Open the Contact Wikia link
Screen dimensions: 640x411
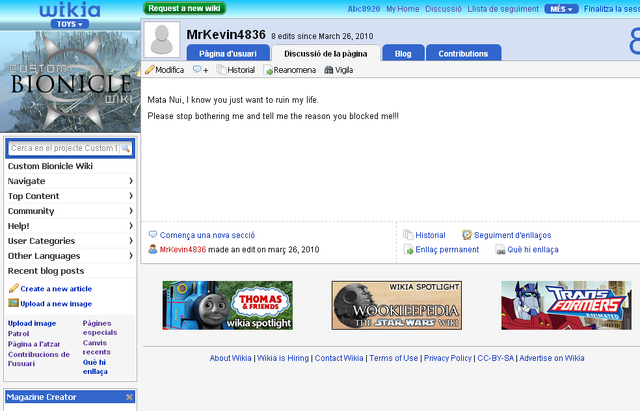coord(339,358)
